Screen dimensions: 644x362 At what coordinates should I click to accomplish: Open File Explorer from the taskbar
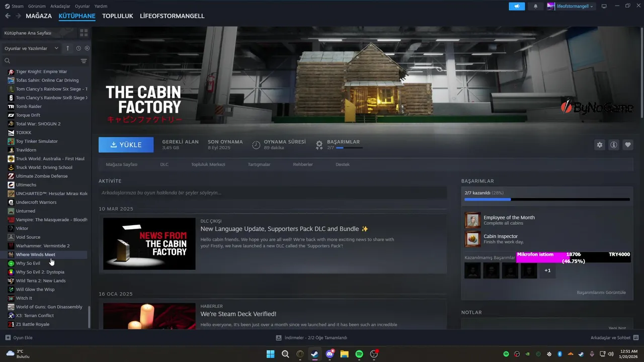344,354
